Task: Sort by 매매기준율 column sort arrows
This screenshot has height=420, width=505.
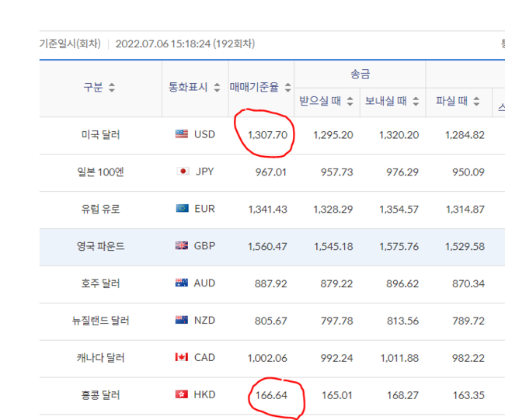Action: [288, 89]
